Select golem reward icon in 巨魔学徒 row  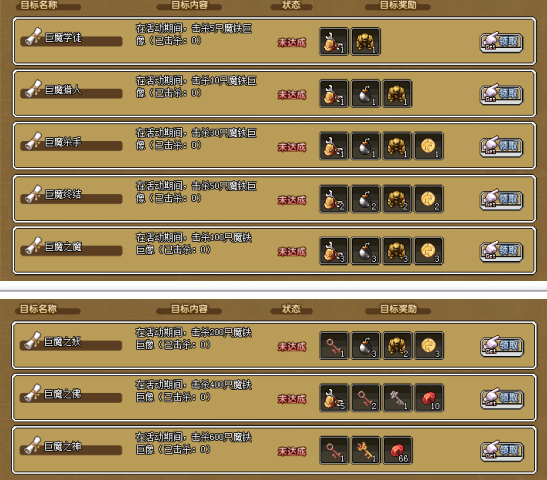[366, 42]
